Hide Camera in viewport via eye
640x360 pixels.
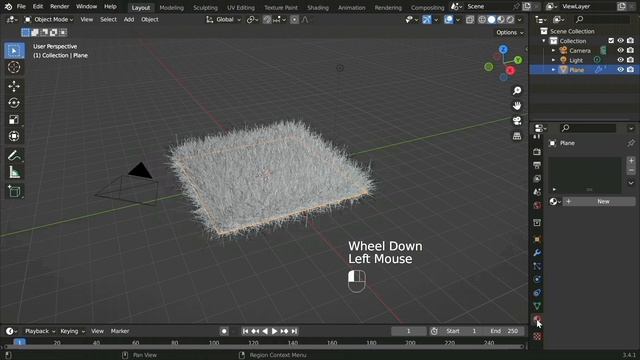click(620, 50)
